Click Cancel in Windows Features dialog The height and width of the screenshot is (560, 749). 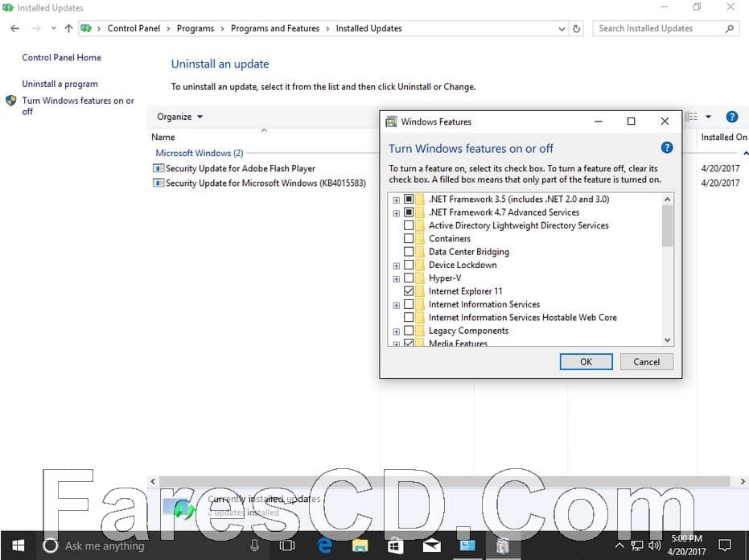click(x=647, y=362)
